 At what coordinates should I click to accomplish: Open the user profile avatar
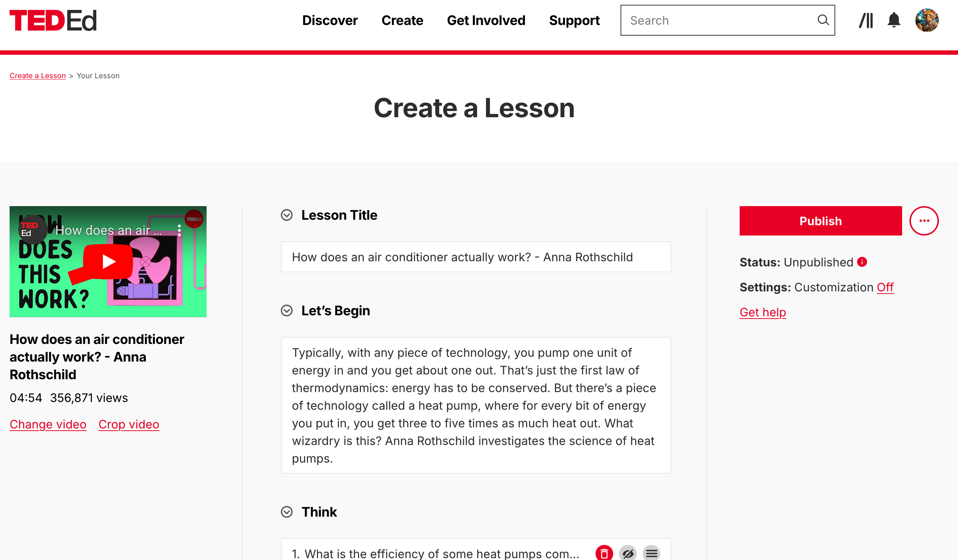point(926,20)
